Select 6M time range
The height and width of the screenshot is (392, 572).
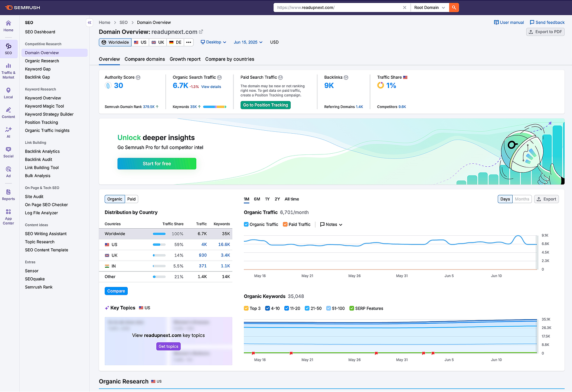(257, 199)
